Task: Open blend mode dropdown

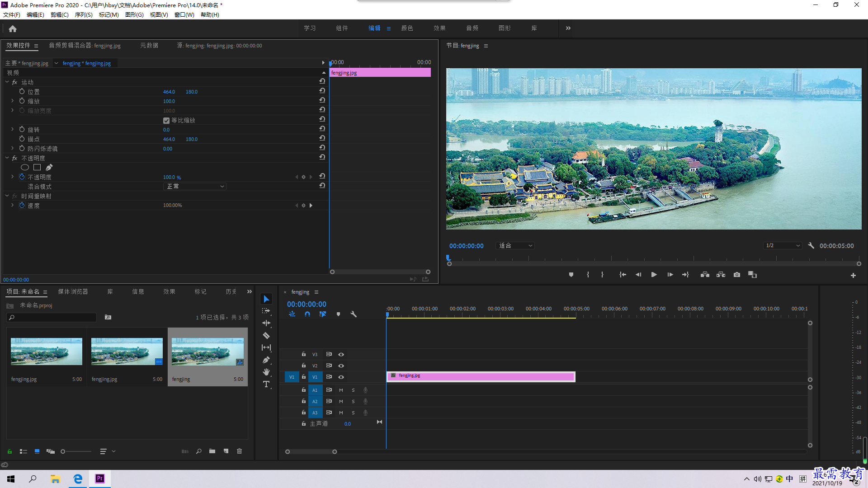Action: pos(195,187)
